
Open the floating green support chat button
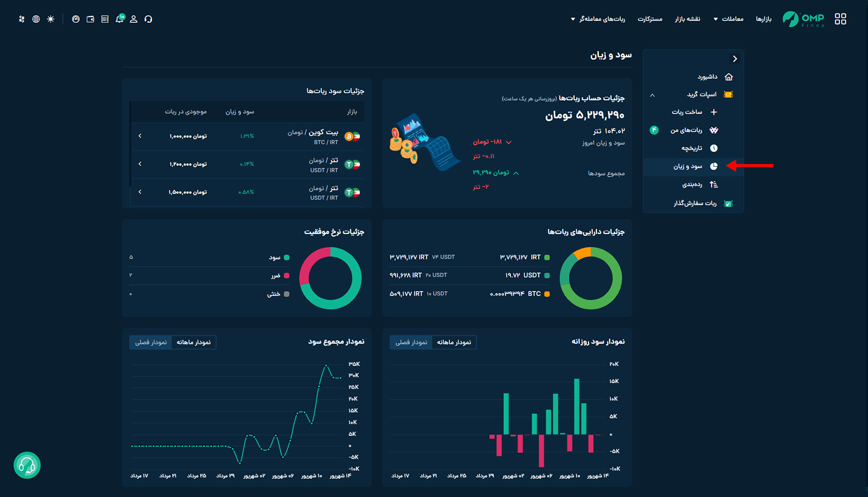pyautogui.click(x=27, y=465)
